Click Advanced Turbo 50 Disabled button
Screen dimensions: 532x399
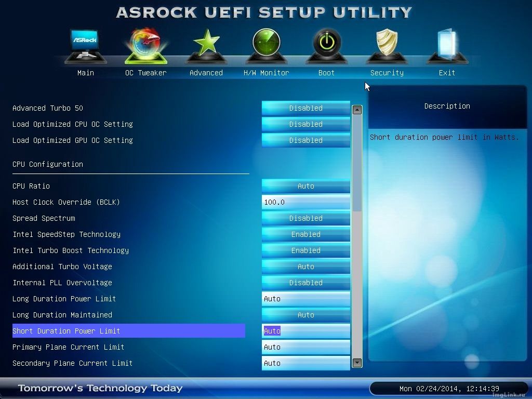(x=305, y=108)
